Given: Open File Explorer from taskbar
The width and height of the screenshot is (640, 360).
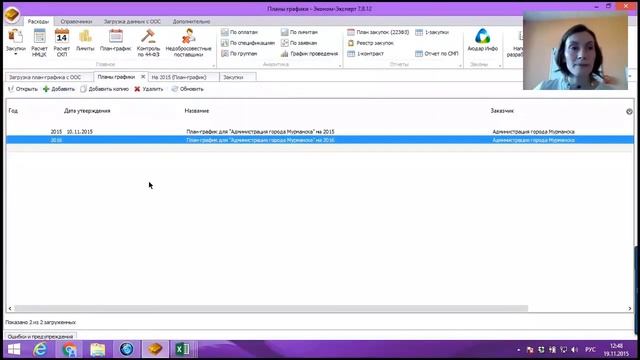Looking at the screenshot, I should 98,349.
